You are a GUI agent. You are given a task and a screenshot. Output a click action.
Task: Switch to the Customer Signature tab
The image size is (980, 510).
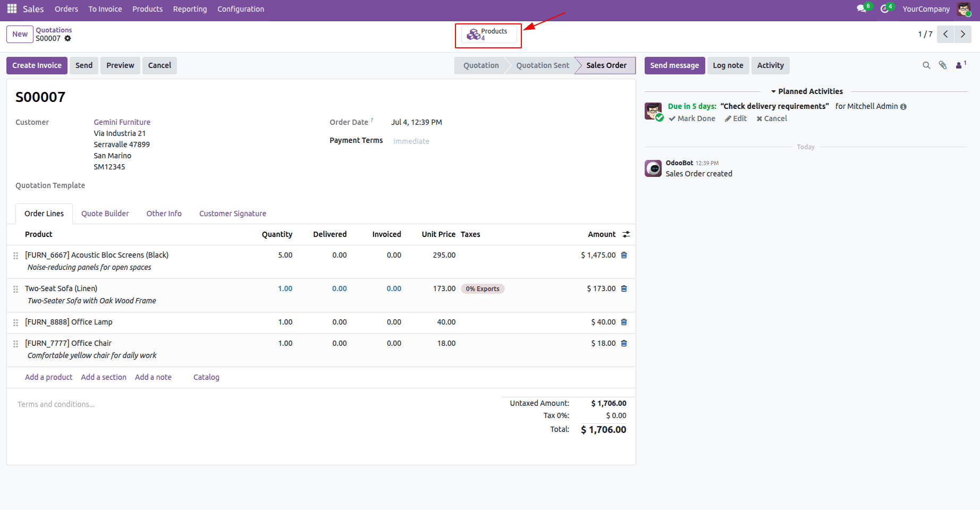pyautogui.click(x=233, y=214)
